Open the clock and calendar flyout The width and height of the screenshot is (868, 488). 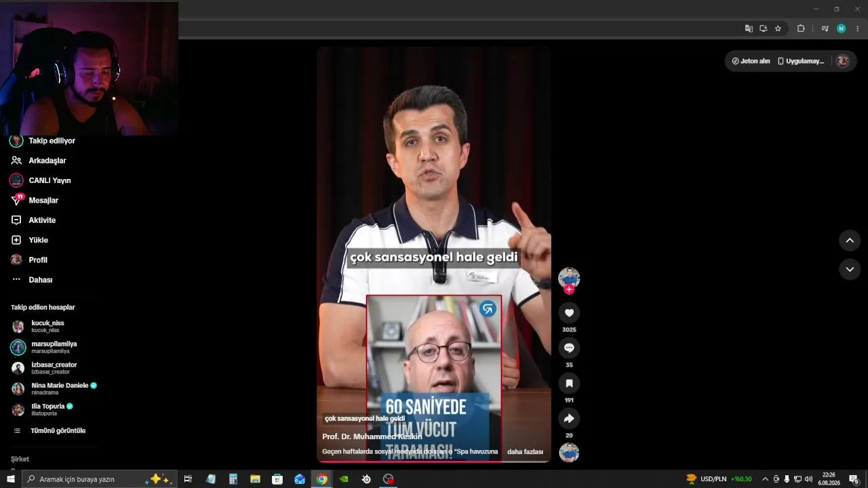pyautogui.click(x=829, y=479)
